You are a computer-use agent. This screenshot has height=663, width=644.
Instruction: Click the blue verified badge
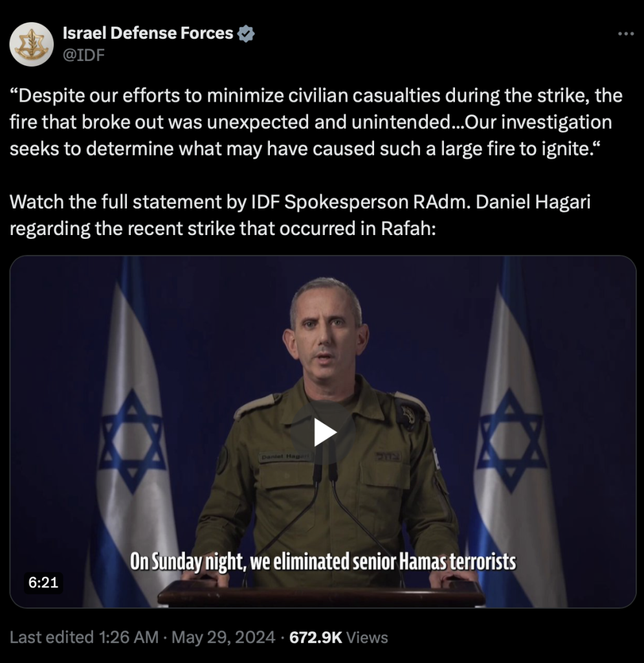click(246, 34)
